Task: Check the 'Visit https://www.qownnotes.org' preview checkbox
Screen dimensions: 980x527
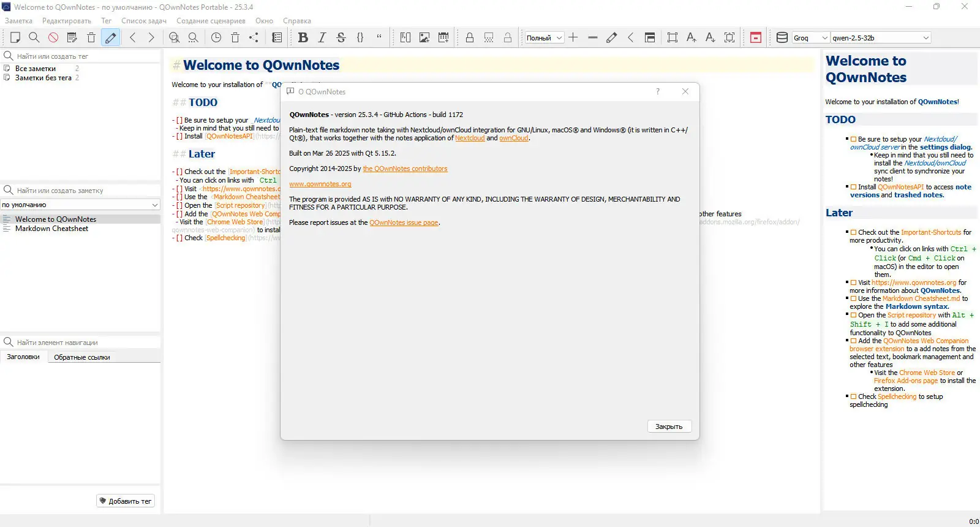Action: 853,283
